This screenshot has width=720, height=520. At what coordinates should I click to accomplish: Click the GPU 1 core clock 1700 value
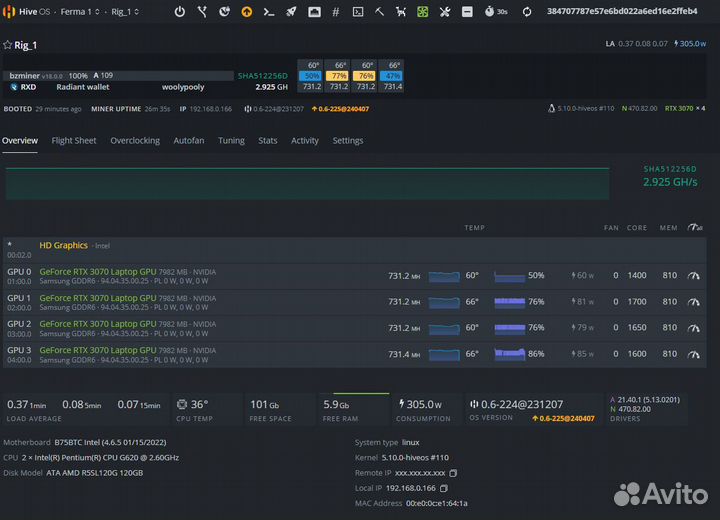[x=637, y=302]
